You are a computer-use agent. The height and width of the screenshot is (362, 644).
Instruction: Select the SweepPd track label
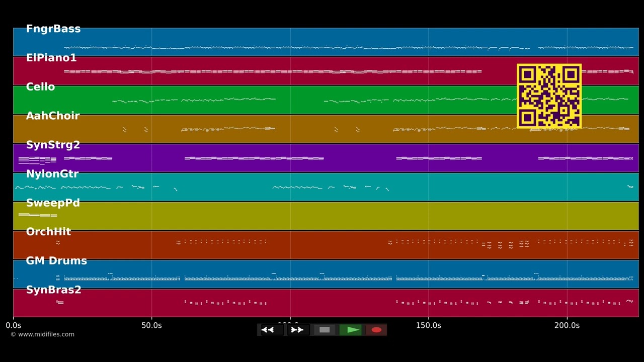(x=53, y=203)
